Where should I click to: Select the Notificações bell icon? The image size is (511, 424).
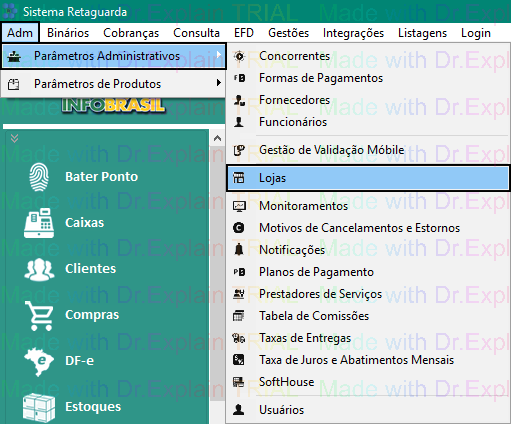pos(239,250)
